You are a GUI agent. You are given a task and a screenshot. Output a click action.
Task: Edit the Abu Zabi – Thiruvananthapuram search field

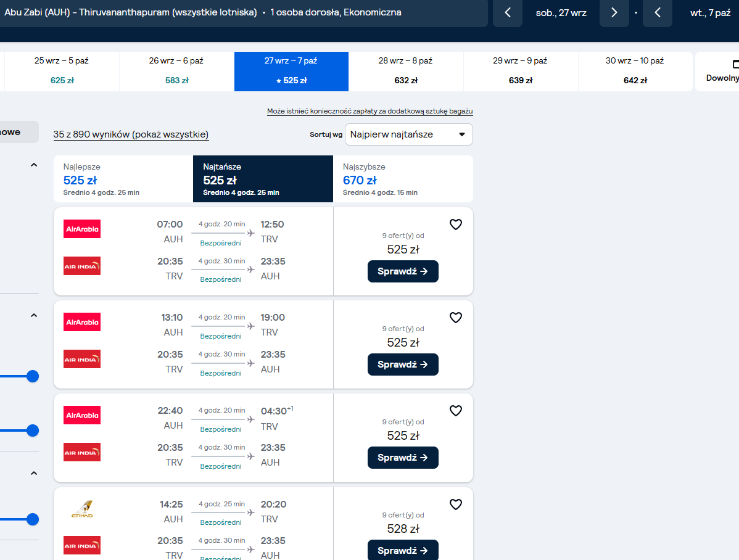(x=244, y=13)
